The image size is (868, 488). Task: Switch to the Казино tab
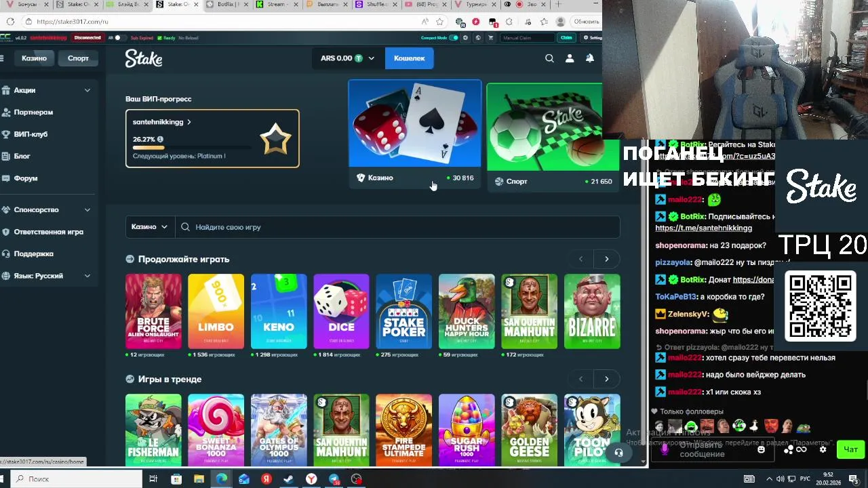(x=34, y=58)
